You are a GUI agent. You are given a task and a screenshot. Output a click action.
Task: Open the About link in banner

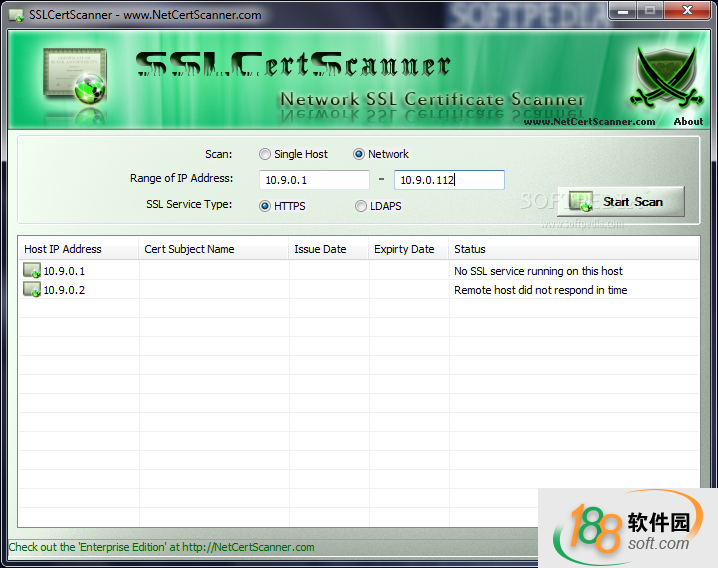point(688,122)
